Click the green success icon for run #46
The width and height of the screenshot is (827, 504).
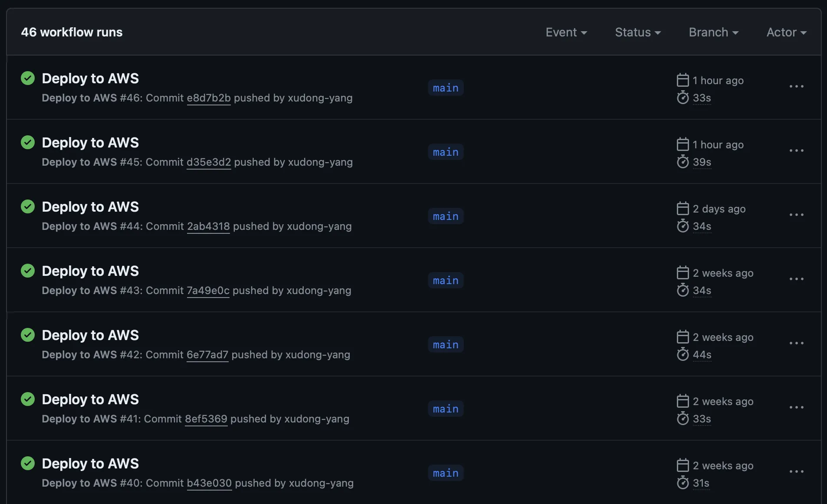tap(27, 78)
